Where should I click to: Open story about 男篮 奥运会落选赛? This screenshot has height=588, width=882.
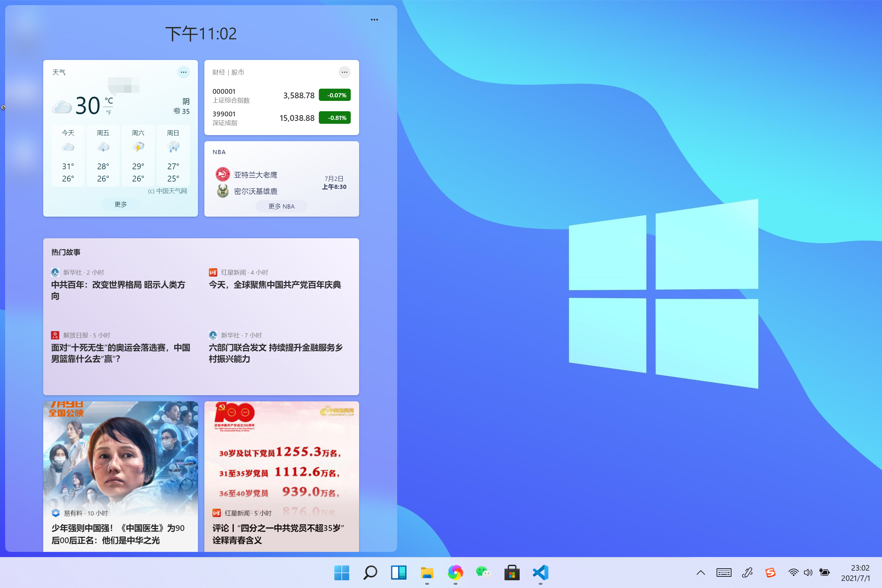[121, 353]
